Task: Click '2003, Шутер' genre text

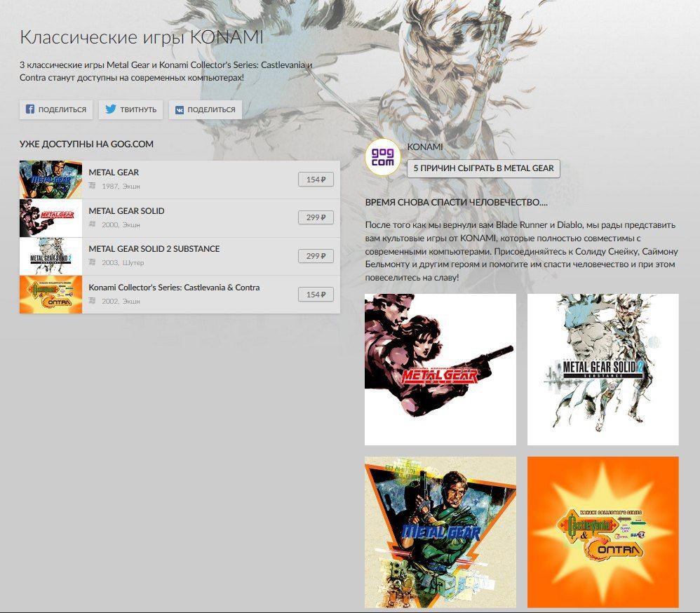Action: pos(123,262)
